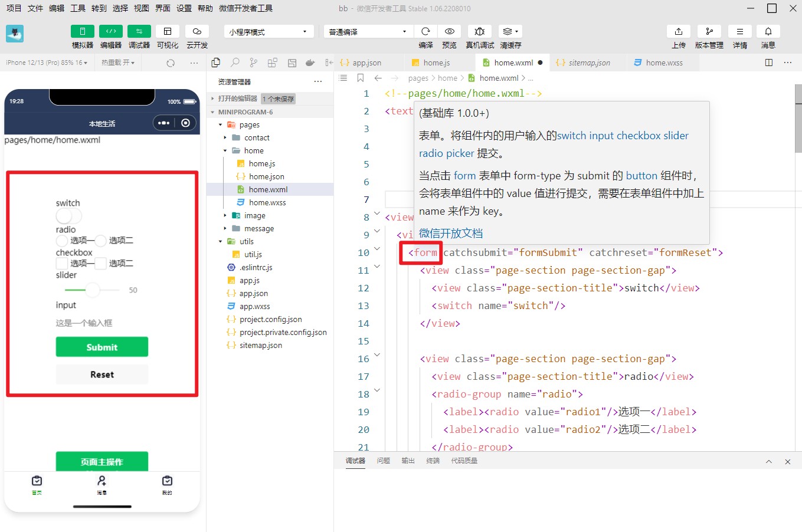Screen dimensions: 802x532
Task: Click the editor vertical scrollbar
Action: 798,118
